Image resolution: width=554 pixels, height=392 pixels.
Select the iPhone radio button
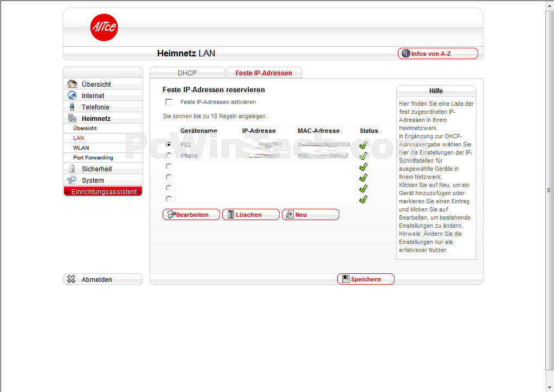(x=169, y=155)
